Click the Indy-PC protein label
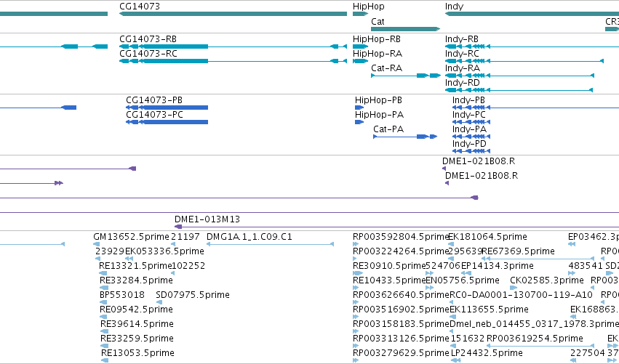 tap(469, 115)
